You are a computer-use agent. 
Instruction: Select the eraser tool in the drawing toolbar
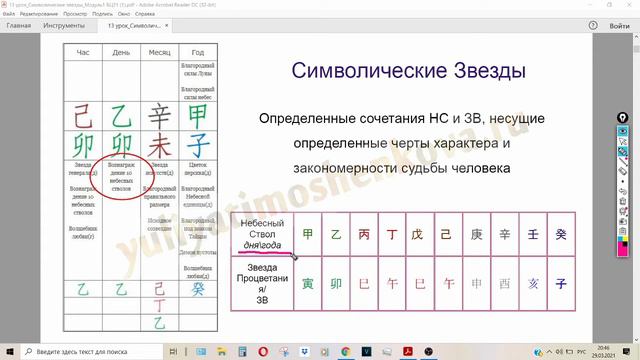tap(622, 171)
